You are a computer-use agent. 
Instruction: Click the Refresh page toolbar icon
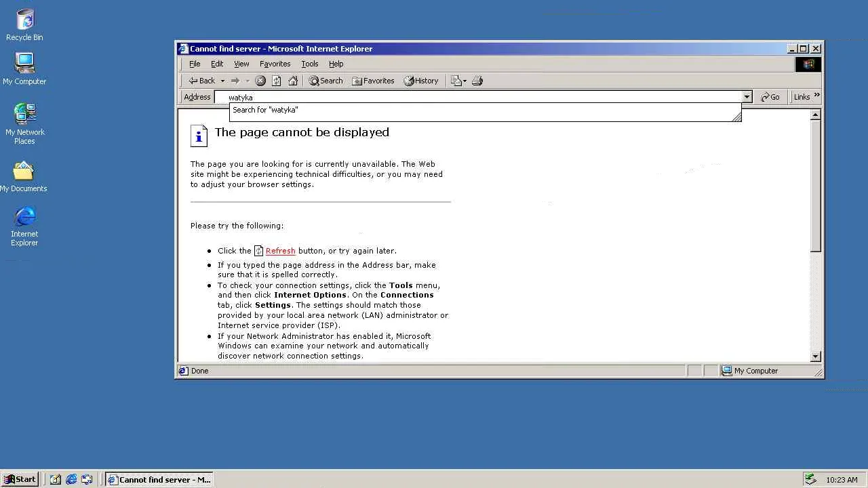tap(277, 81)
